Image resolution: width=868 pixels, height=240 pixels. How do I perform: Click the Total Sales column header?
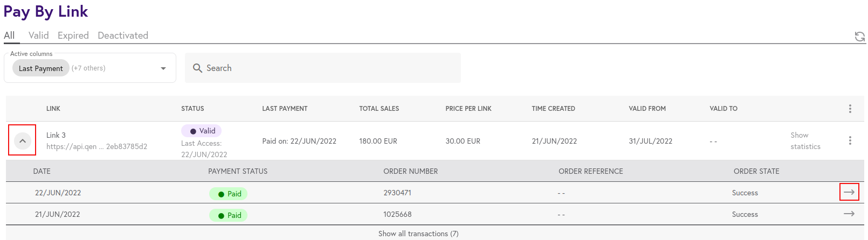tap(379, 109)
